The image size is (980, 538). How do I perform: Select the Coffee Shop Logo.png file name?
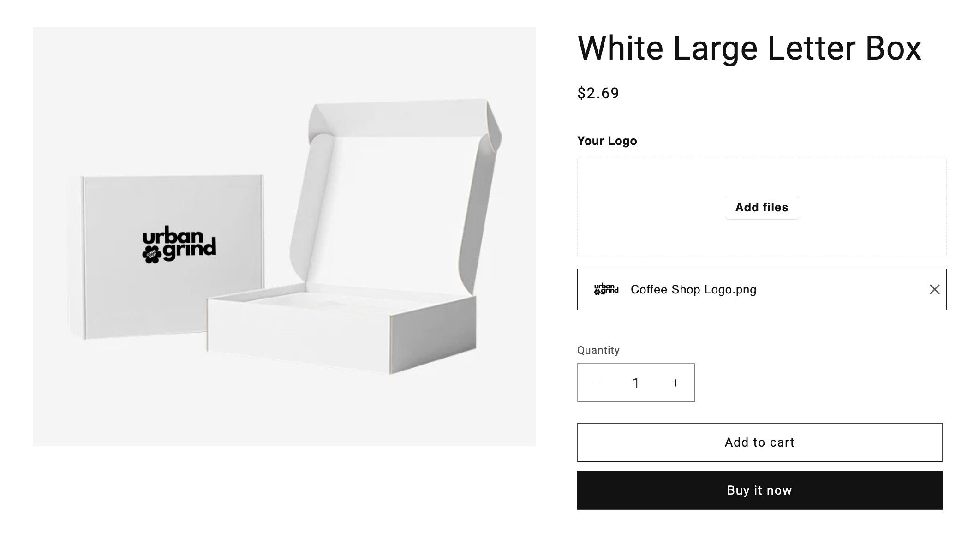click(693, 290)
